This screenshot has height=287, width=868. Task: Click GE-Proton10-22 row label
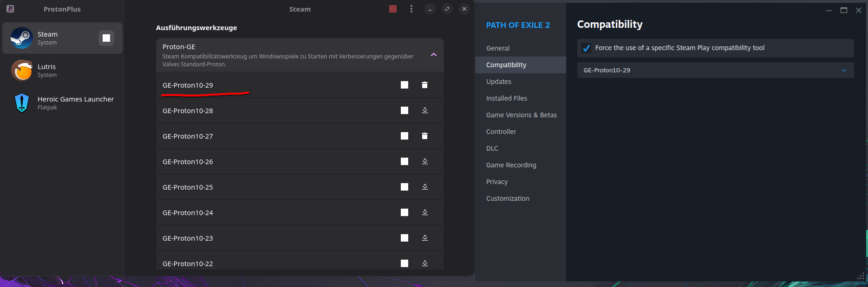(188, 264)
